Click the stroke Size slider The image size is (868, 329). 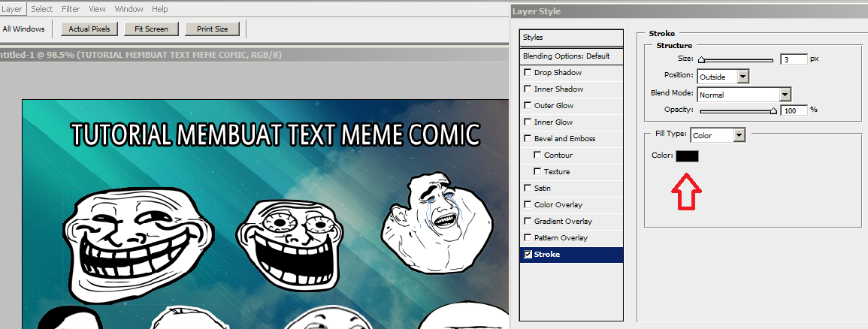(736, 60)
